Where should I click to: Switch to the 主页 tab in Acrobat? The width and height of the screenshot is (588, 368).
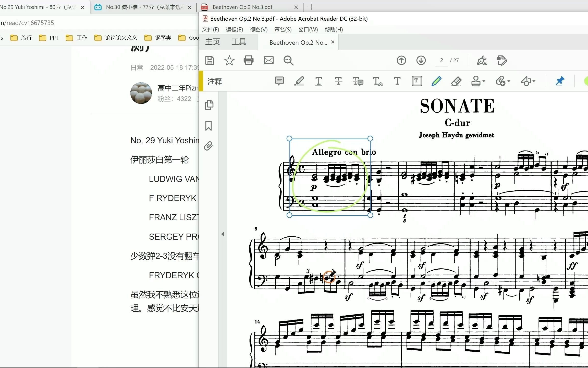[212, 42]
